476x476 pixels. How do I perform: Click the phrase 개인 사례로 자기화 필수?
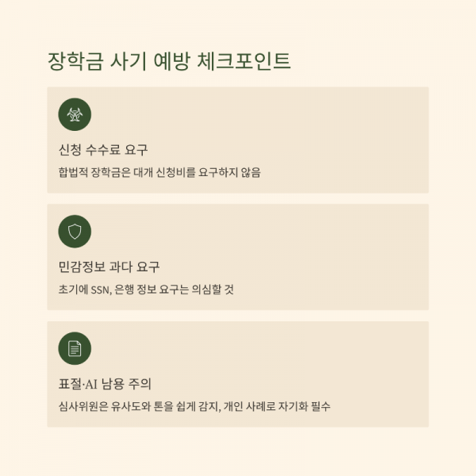(x=277, y=406)
